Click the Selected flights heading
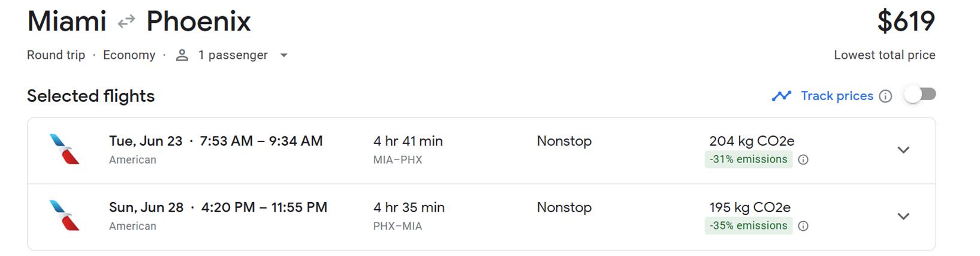This screenshot has width=980, height=256. coord(91,96)
